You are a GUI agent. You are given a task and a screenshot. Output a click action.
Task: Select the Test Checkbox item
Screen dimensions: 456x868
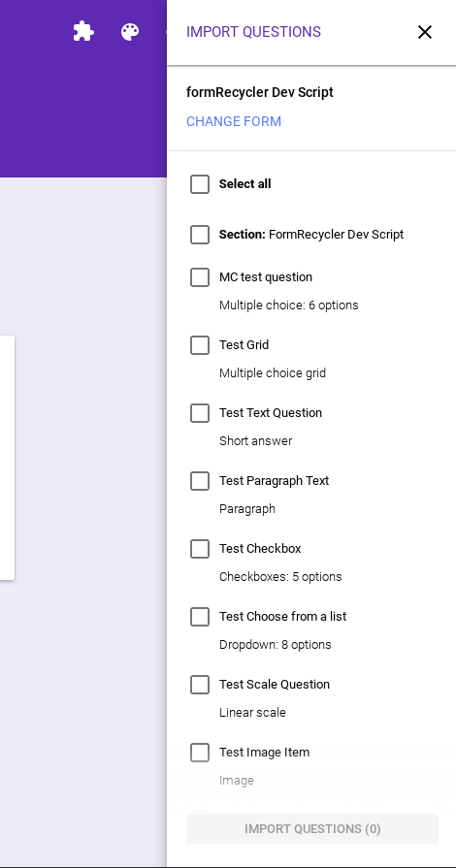(200, 549)
